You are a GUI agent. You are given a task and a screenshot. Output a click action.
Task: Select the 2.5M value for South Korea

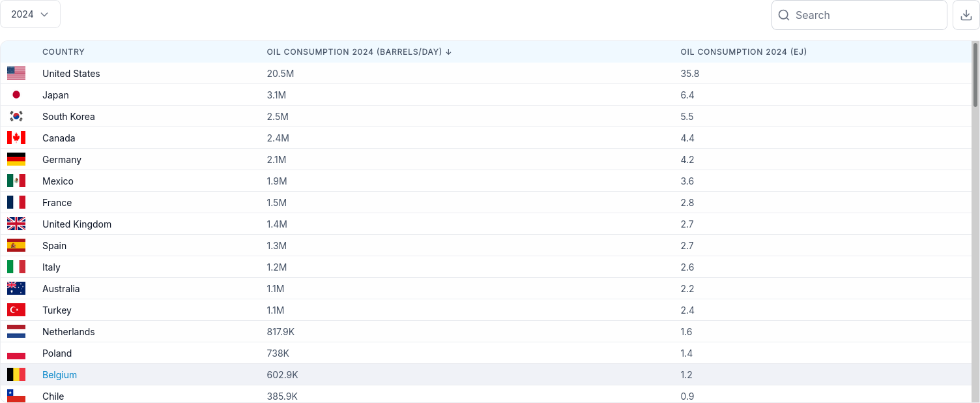(278, 117)
